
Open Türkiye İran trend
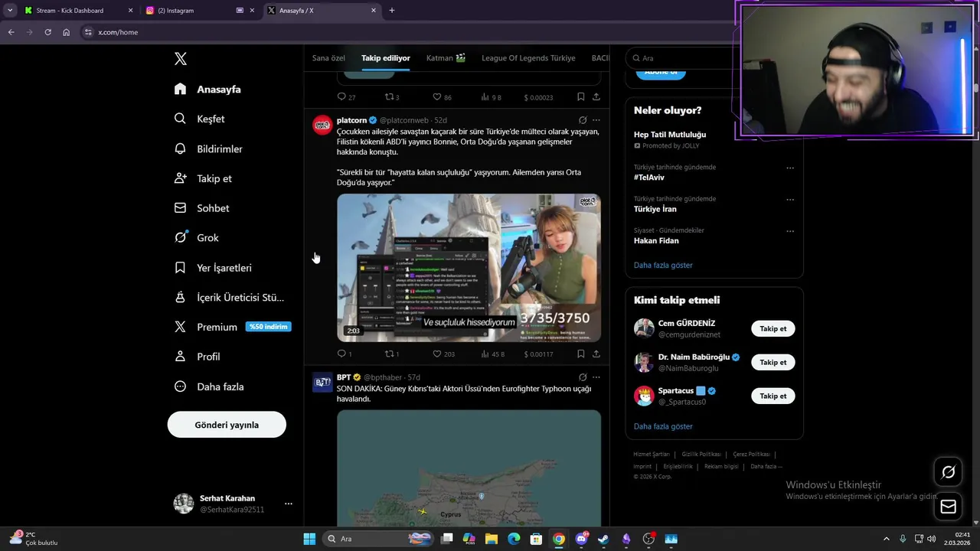[x=655, y=209]
